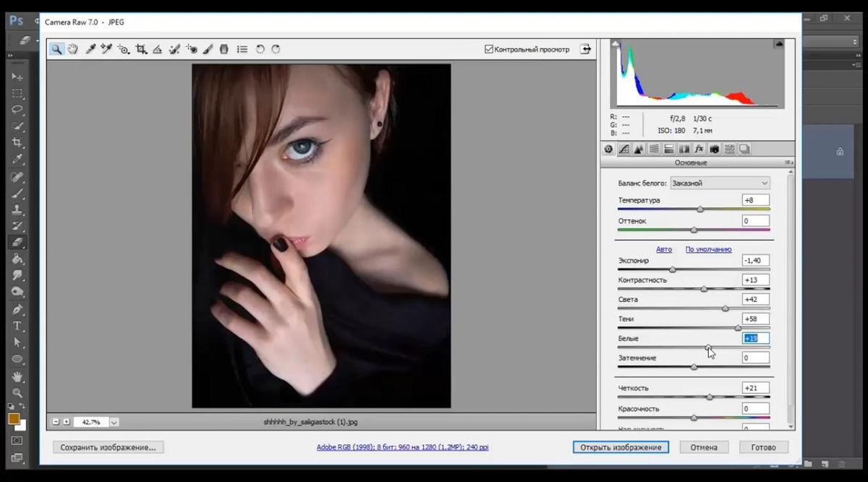Click the zoom out minus button

click(x=56, y=421)
